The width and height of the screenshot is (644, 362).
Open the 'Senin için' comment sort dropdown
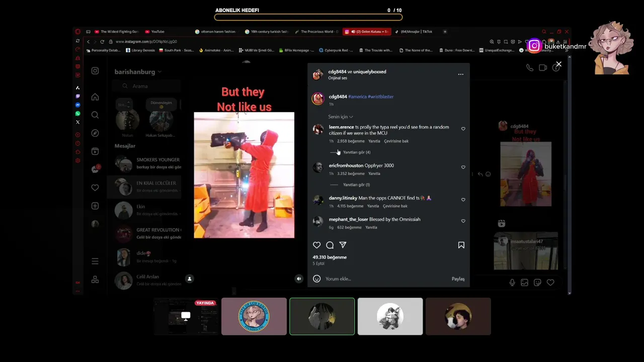(341, 117)
